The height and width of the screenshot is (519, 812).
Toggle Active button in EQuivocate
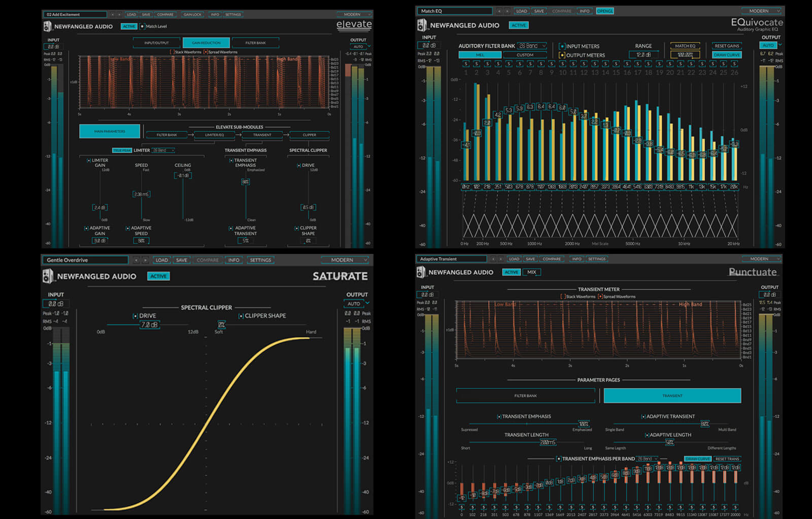pyautogui.click(x=519, y=25)
